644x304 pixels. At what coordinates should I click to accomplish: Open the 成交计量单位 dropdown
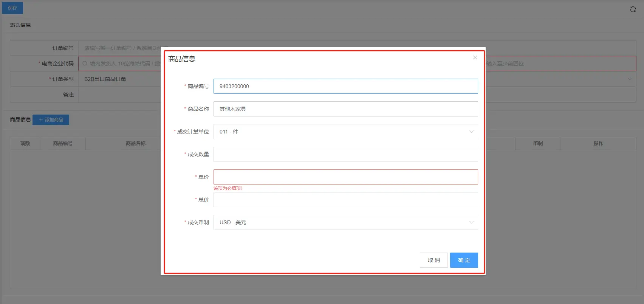coord(345,132)
